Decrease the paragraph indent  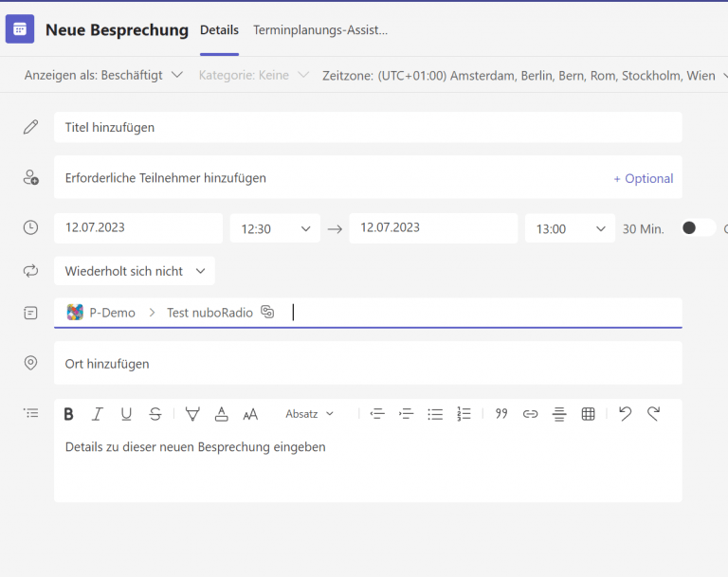377,414
